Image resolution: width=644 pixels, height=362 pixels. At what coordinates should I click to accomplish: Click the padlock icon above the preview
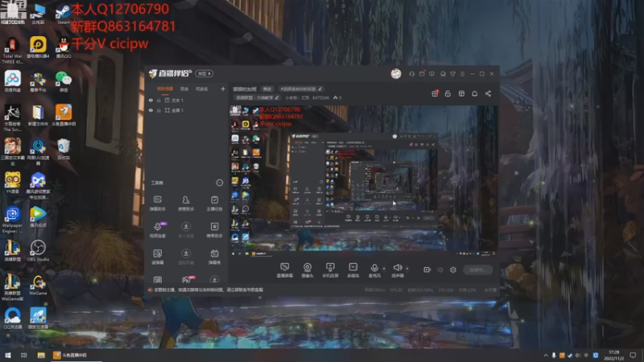pos(448,93)
